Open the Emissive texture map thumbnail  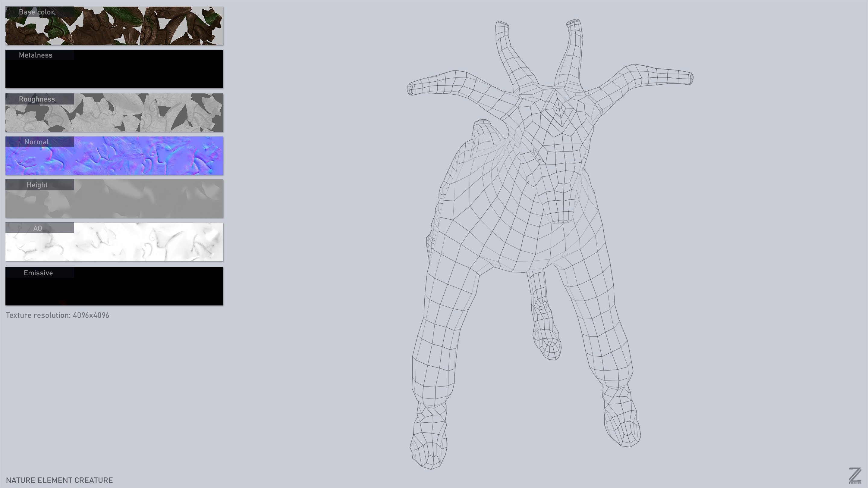pos(114,286)
